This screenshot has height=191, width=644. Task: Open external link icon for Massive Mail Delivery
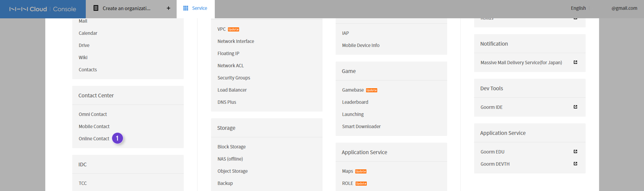pos(575,62)
